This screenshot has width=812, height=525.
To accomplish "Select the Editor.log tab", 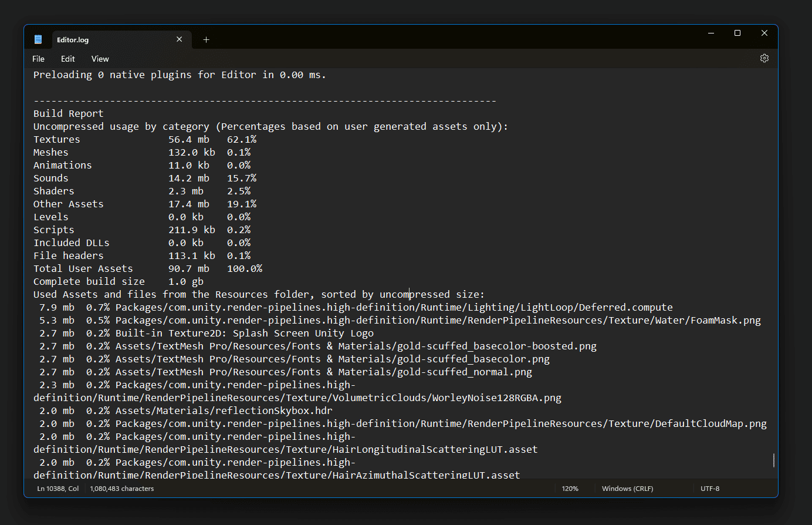I will pyautogui.click(x=120, y=40).
